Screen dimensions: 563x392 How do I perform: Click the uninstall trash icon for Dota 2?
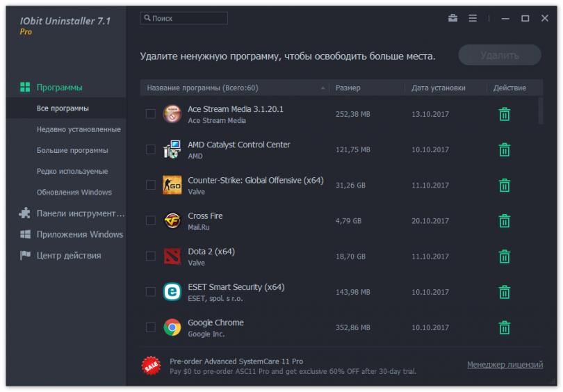tap(505, 256)
